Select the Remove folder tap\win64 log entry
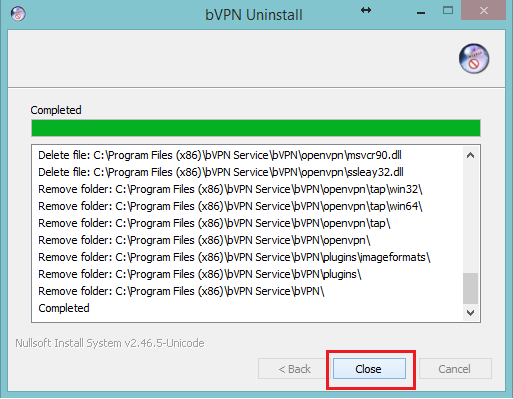 point(230,206)
